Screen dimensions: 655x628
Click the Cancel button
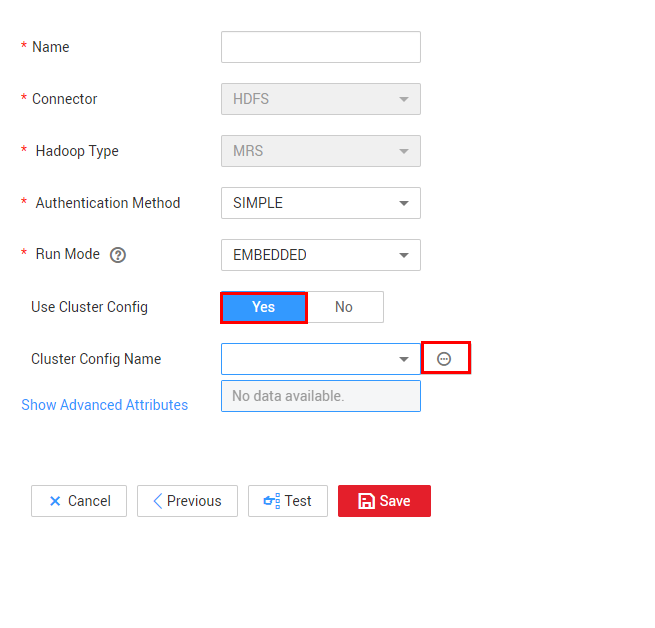tap(79, 501)
